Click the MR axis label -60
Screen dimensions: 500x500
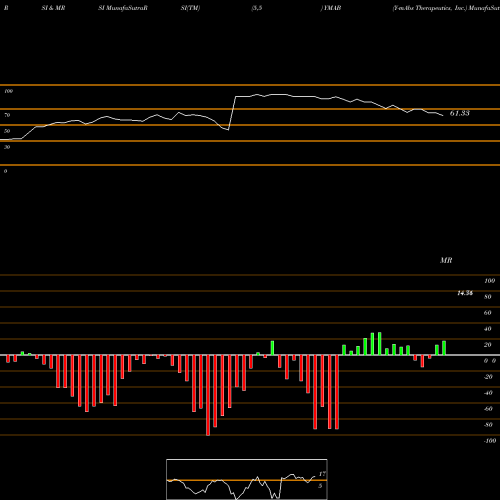[488, 409]
